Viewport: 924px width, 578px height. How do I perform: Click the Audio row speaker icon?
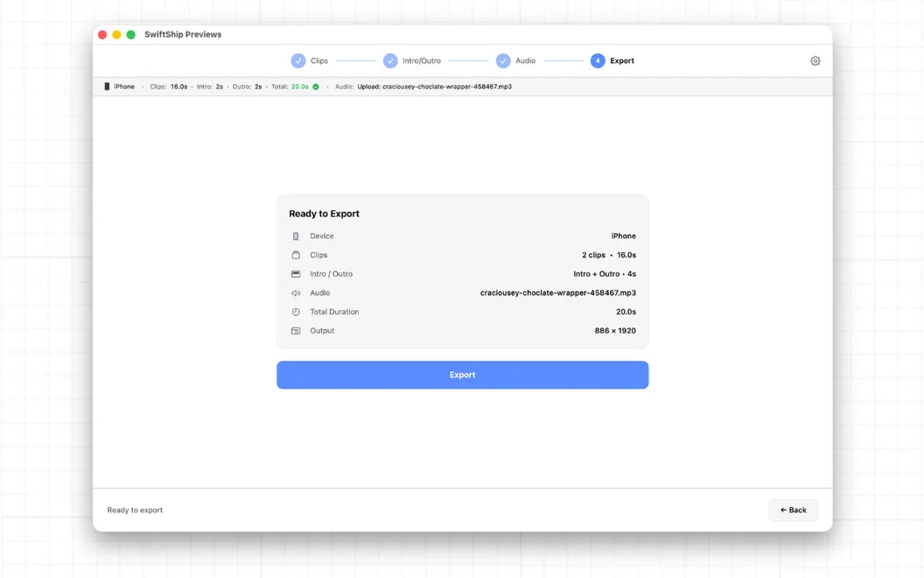(x=296, y=293)
